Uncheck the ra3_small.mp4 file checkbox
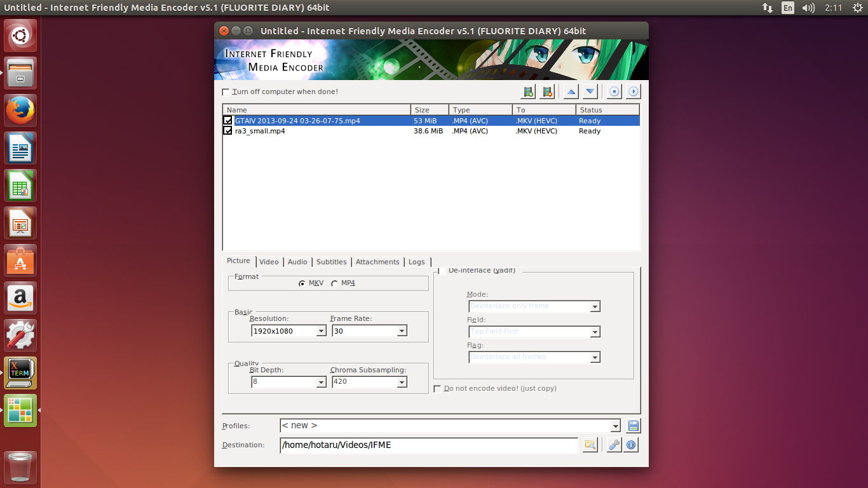Image resolution: width=868 pixels, height=488 pixels. 227,131
